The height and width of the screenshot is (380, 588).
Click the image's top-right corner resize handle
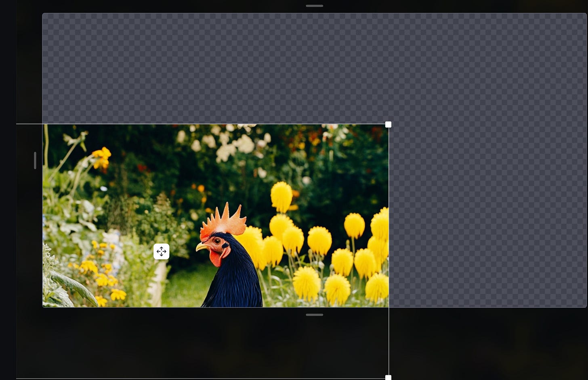[388, 124]
